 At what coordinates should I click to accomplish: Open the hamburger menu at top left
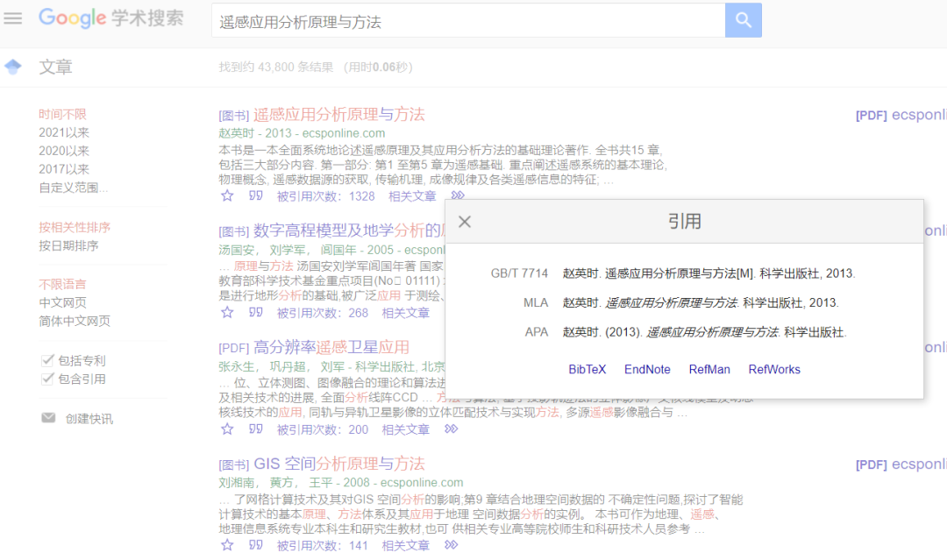(x=13, y=18)
